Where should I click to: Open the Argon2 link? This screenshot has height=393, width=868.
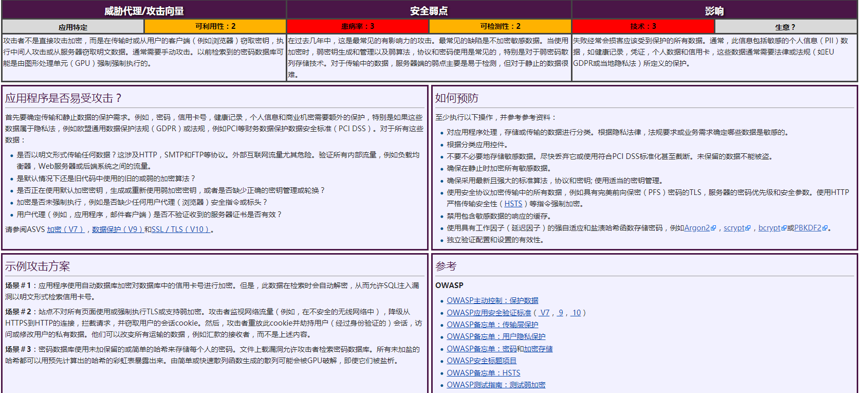(x=696, y=228)
